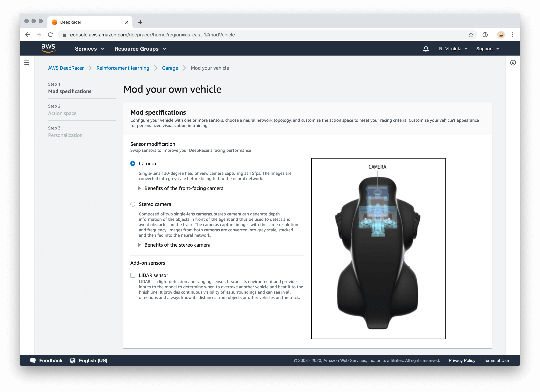The width and height of the screenshot is (540, 392).
Task: Click the notifications bell icon
Action: point(426,48)
